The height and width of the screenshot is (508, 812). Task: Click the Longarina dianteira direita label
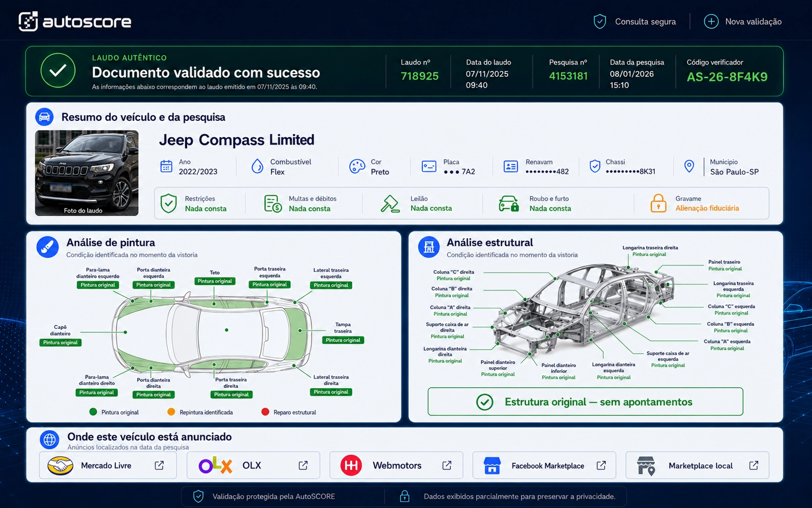click(445, 351)
